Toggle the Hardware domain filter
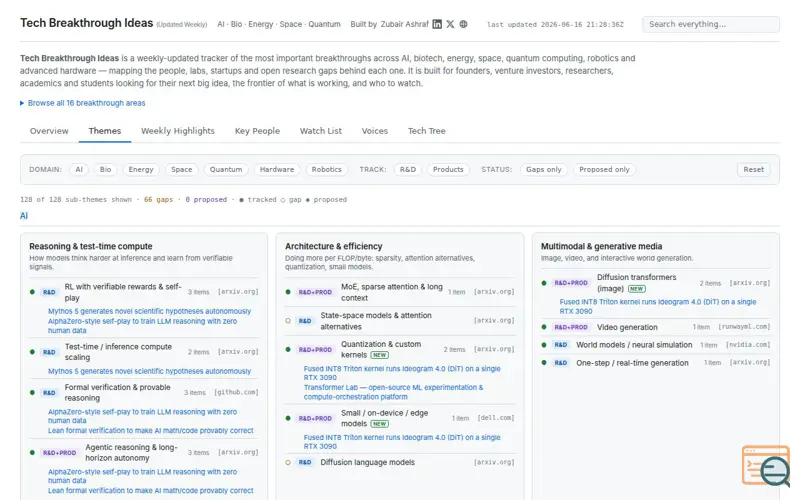 coord(277,169)
